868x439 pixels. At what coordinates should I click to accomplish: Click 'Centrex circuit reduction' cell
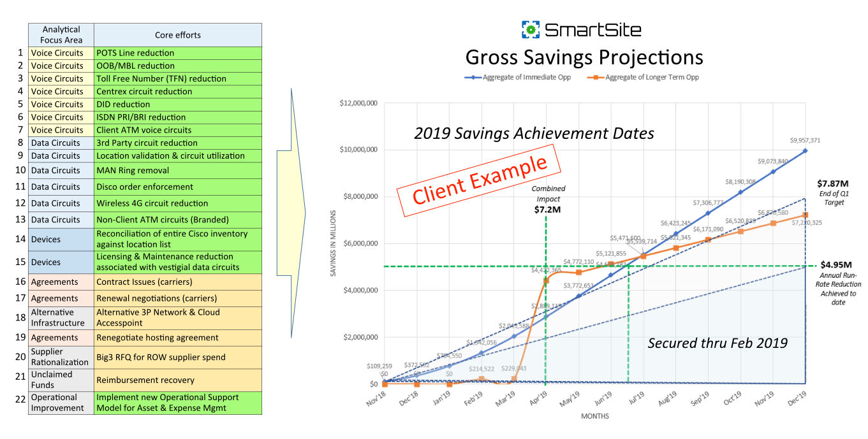(x=178, y=91)
